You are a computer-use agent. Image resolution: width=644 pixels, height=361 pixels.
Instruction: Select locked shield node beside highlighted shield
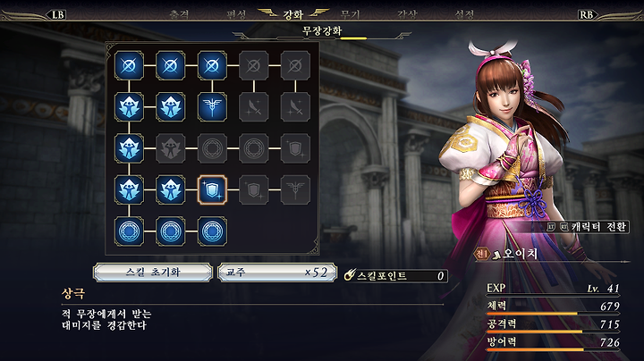[254, 190]
